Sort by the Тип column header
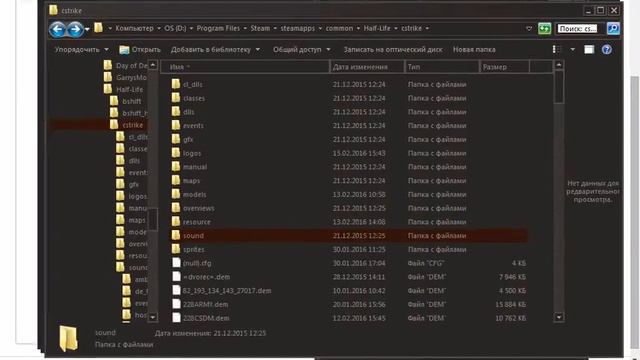This screenshot has width=640, height=360. [x=442, y=67]
